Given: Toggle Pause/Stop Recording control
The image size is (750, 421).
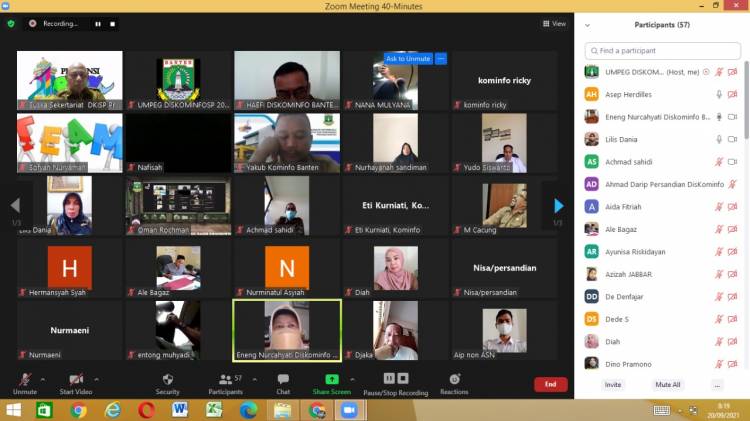Looking at the screenshot, I should 397,383.
